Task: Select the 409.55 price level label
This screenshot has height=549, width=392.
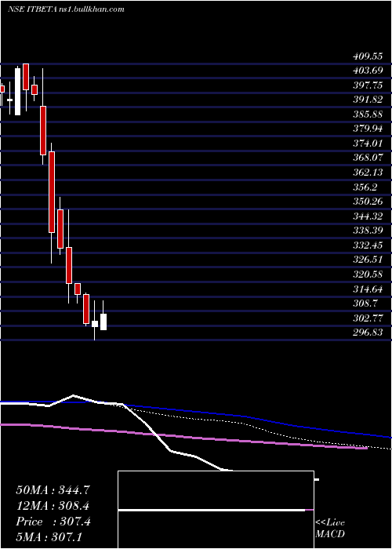Action: coord(368,56)
